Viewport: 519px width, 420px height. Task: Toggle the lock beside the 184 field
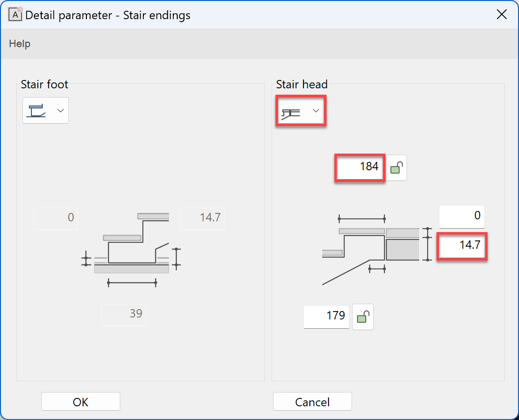tap(396, 168)
